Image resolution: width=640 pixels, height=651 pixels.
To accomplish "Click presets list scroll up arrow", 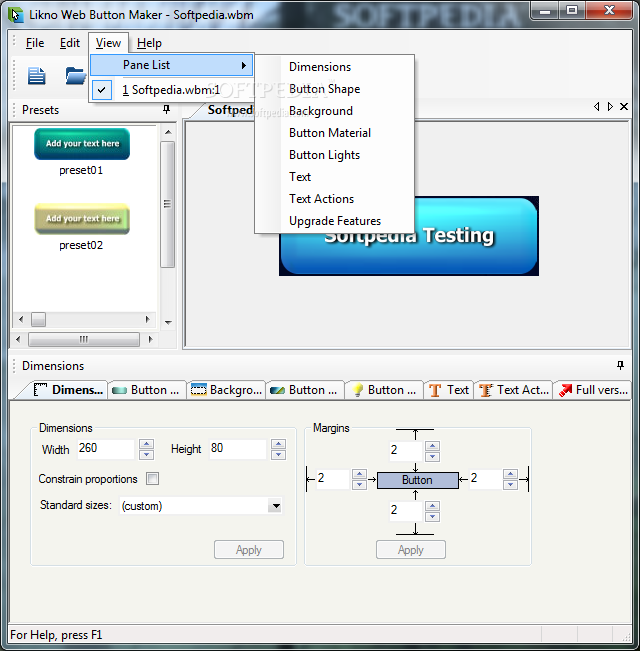I will coord(168,132).
